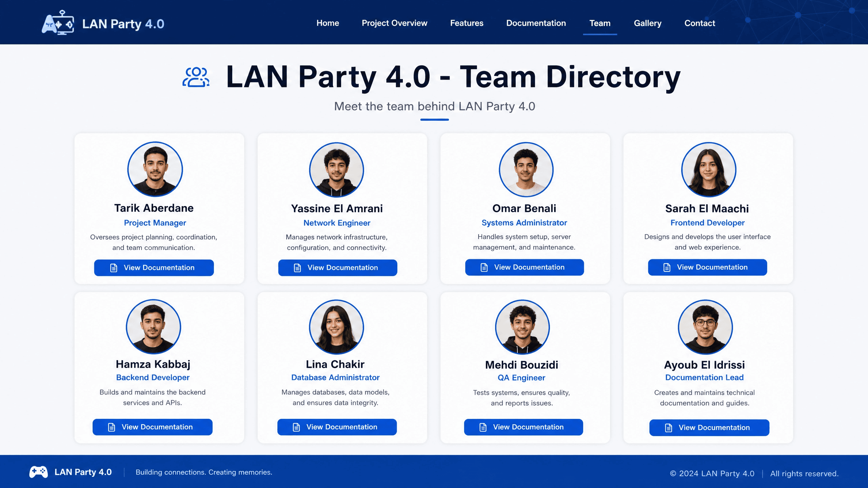Click the name Yassine El Amrani
This screenshot has width=868, height=488.
click(x=337, y=208)
